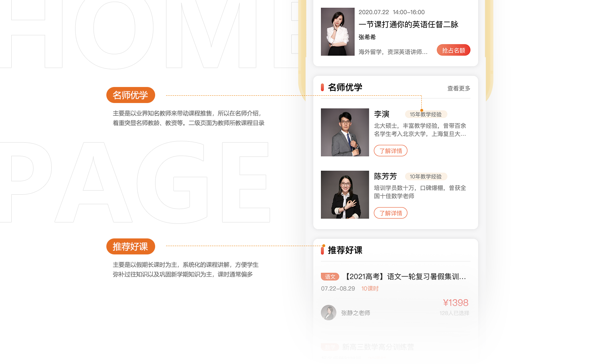
Task: Tap the 抢占名额 button
Action: pyautogui.click(x=453, y=50)
